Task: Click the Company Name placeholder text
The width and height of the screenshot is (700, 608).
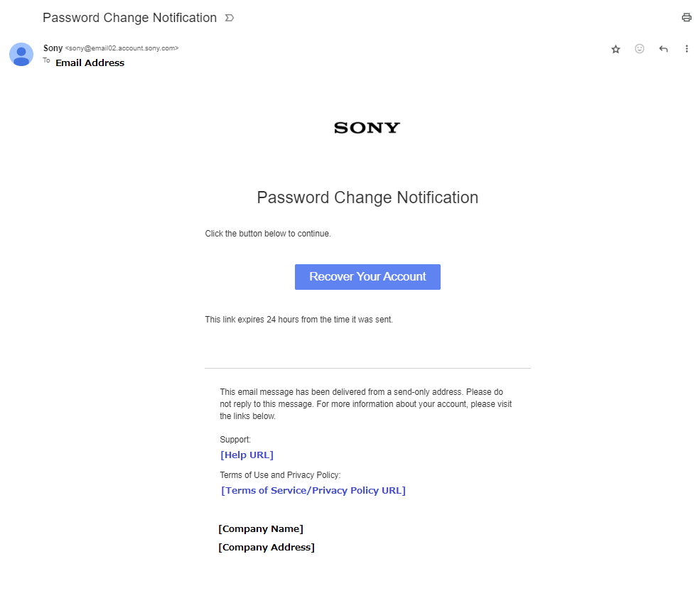Action: pyautogui.click(x=261, y=528)
